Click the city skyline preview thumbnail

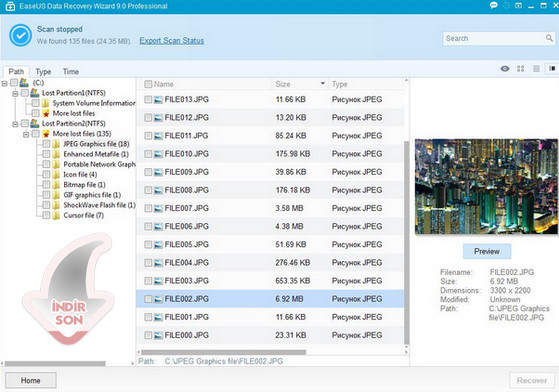[486, 186]
